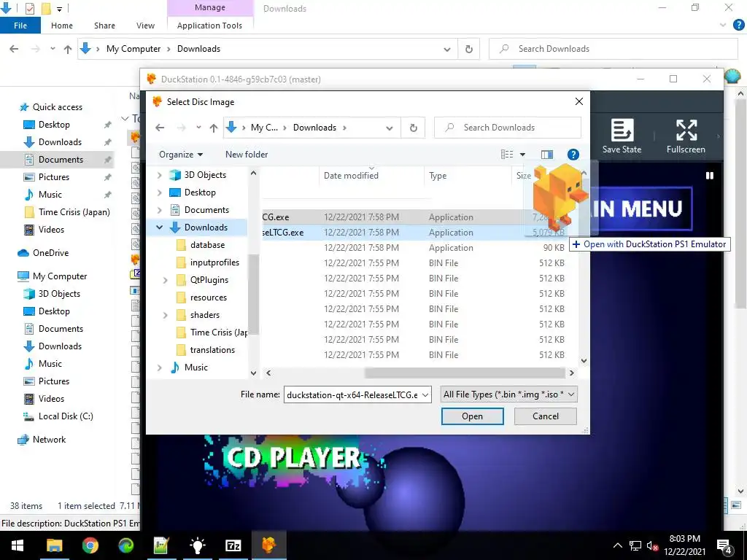Switch to Home ribbon tab in Explorer

click(62, 26)
